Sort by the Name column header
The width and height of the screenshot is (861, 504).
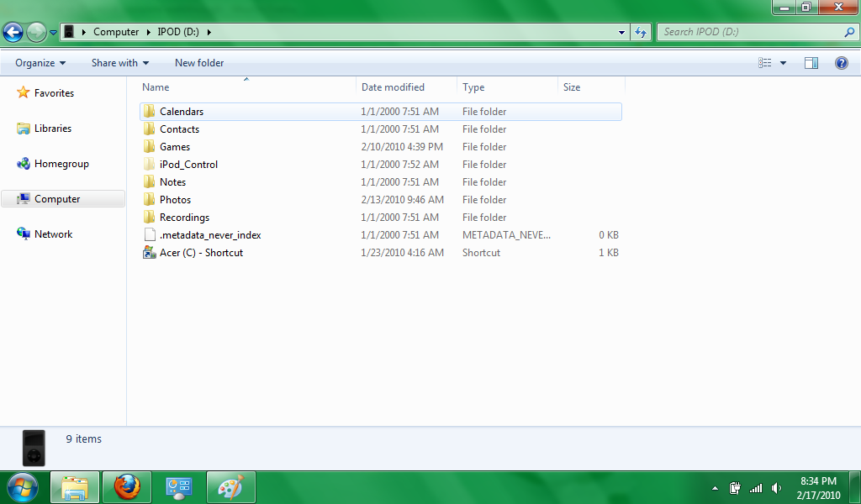coord(247,87)
